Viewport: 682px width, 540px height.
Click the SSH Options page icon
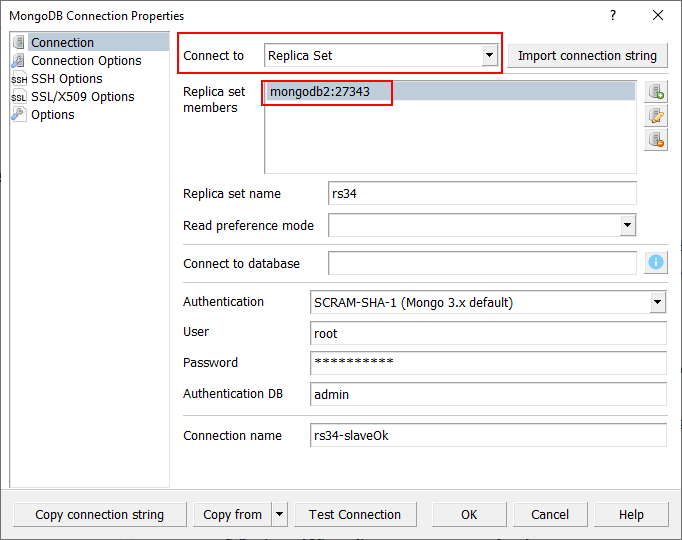click(19, 79)
